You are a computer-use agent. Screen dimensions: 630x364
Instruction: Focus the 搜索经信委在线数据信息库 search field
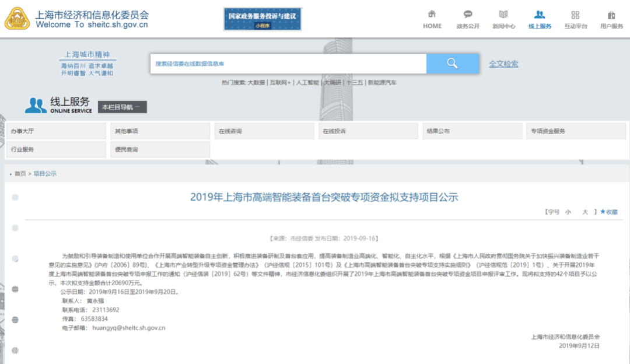click(x=288, y=64)
